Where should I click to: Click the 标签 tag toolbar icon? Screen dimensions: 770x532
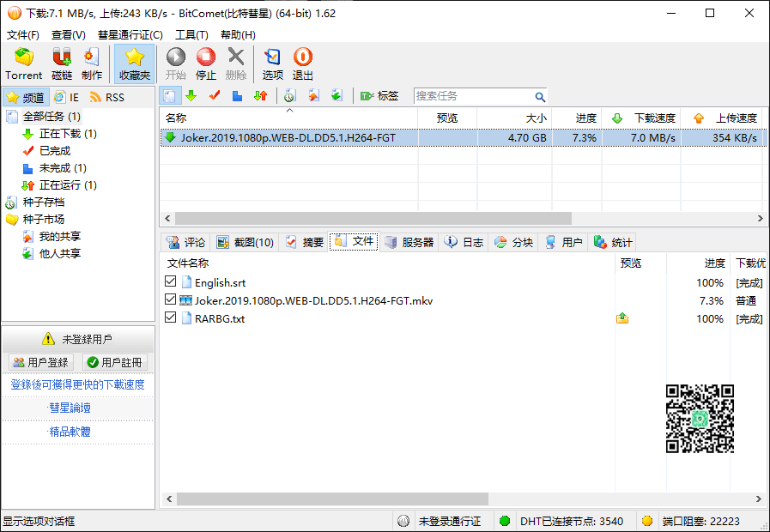pyautogui.click(x=379, y=96)
